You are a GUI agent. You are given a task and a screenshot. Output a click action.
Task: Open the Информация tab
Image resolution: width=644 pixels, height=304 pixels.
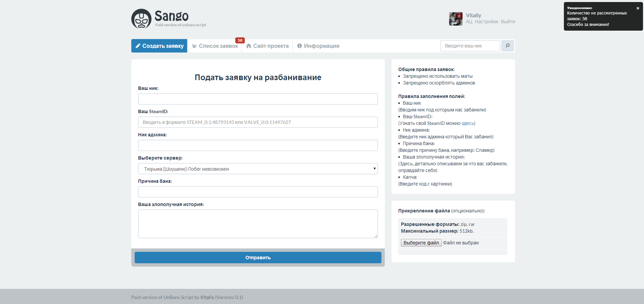pos(318,46)
